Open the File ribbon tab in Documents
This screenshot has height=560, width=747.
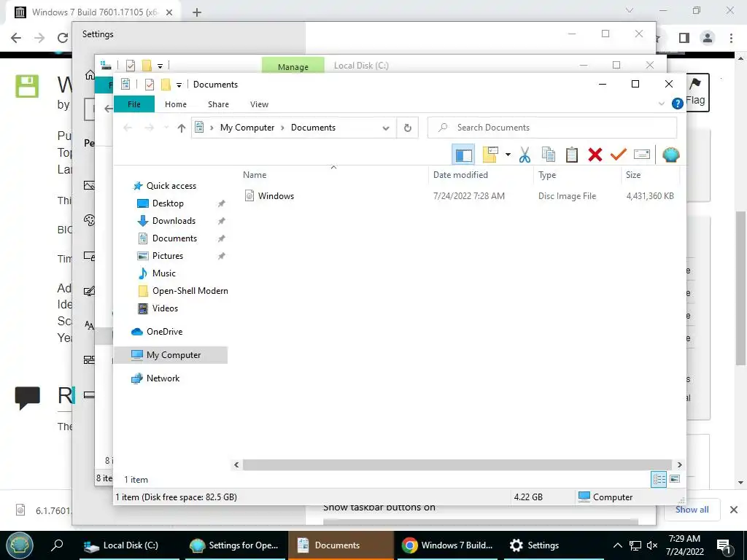pos(134,104)
